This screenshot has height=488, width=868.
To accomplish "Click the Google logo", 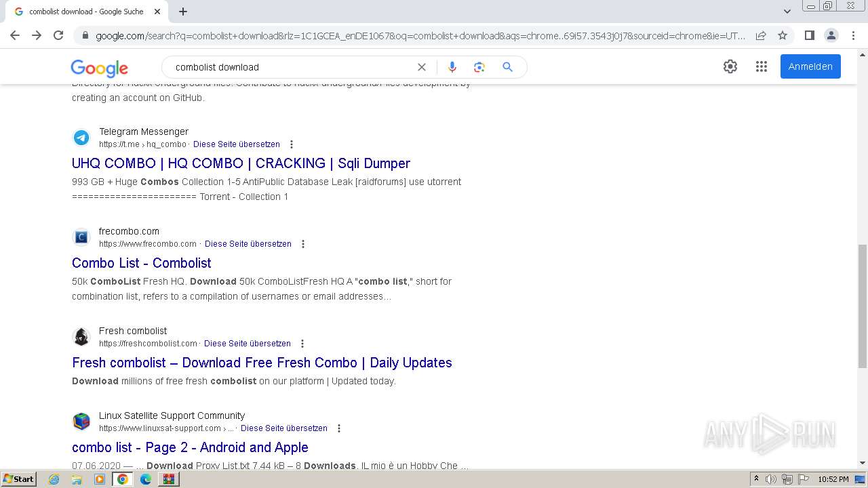I will point(99,68).
